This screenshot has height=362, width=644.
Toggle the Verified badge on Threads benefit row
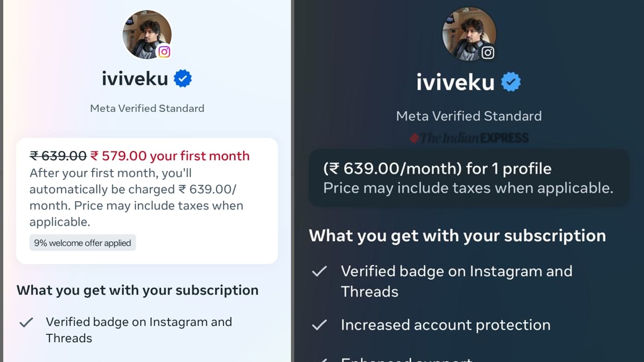tap(456, 281)
